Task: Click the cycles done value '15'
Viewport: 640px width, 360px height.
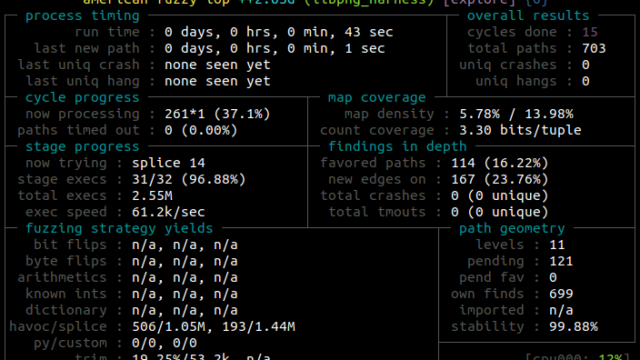Action: (x=590, y=32)
